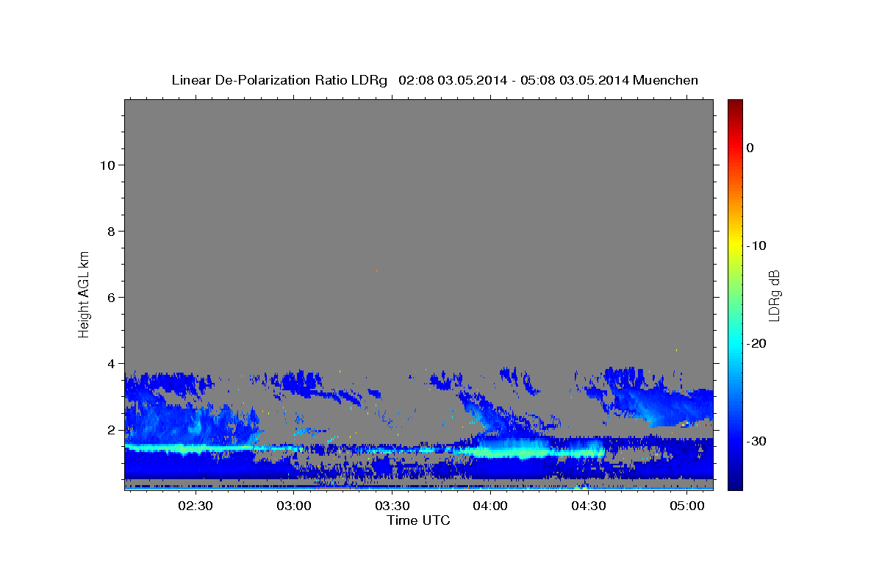Screen dimensions: 882x588
Task: Click the cyan region of the colorbar
Action: [734, 342]
